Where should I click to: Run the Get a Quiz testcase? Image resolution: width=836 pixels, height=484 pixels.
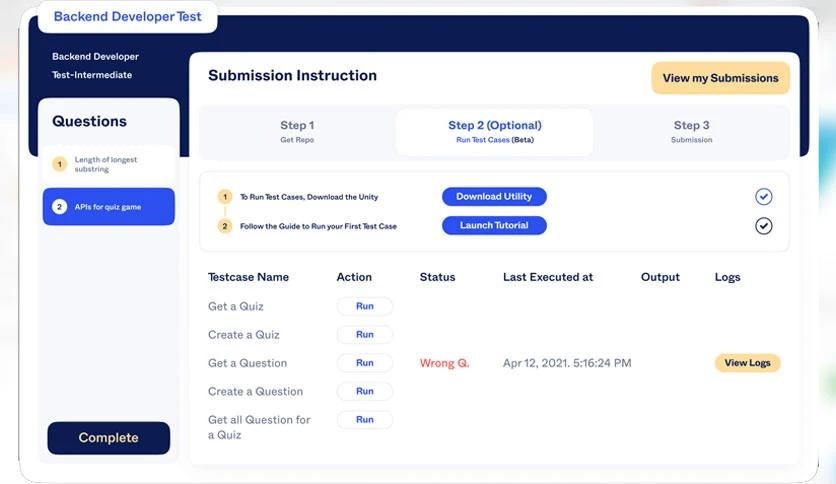(x=365, y=306)
